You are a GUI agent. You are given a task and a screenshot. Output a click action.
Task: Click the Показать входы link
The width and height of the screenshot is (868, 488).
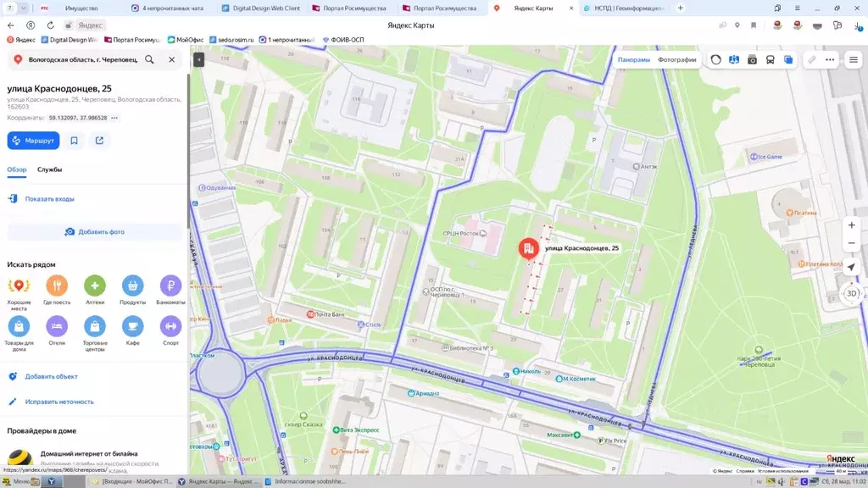click(x=49, y=199)
